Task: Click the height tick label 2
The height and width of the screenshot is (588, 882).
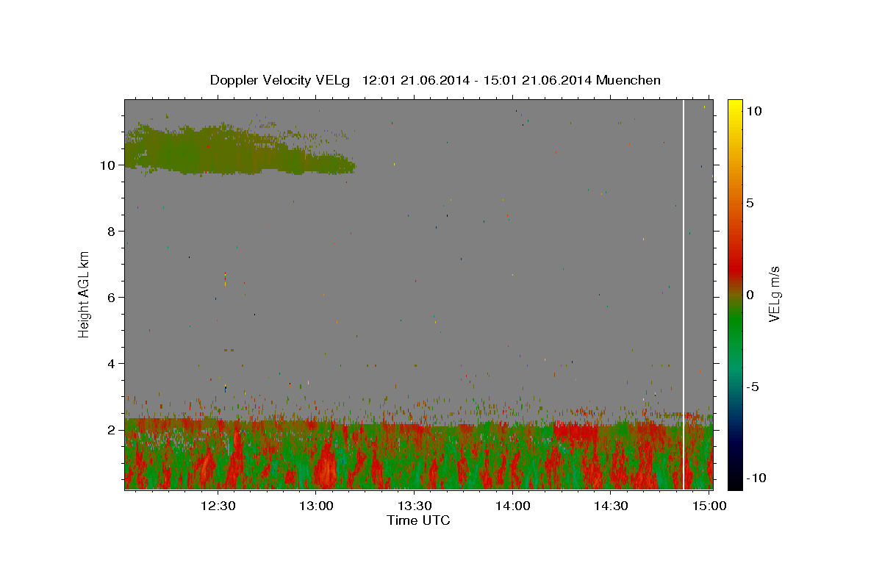Action: click(112, 429)
